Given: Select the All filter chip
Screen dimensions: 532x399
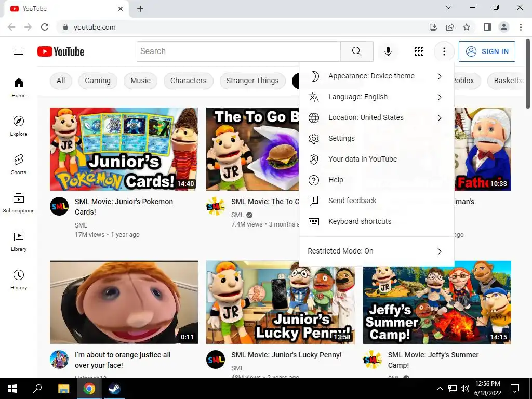Looking at the screenshot, I should click(61, 81).
